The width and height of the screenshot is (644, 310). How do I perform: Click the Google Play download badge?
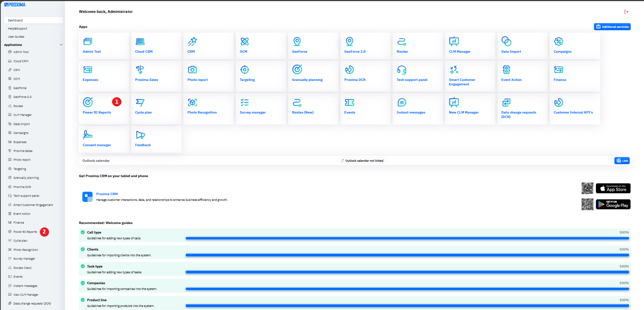click(613, 204)
